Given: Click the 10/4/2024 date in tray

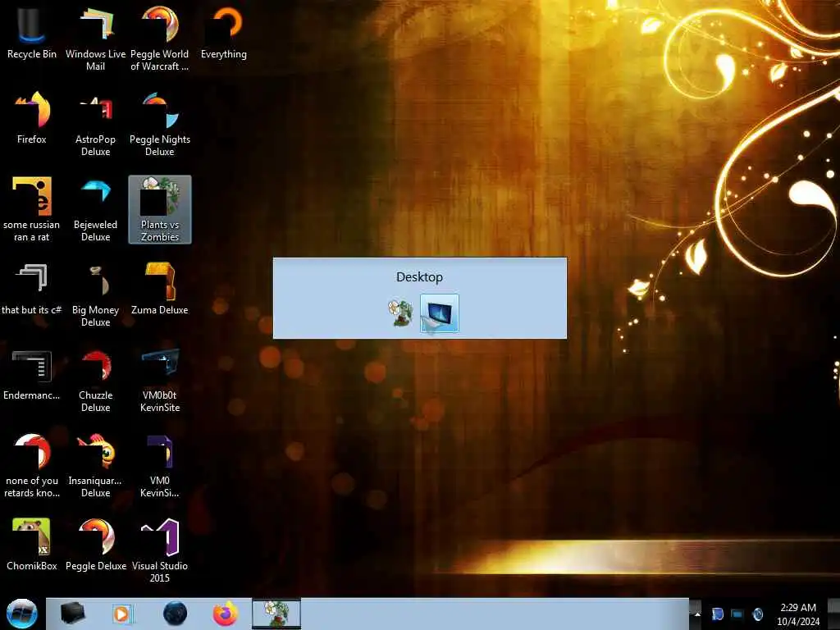Looking at the screenshot, I should 798,622.
